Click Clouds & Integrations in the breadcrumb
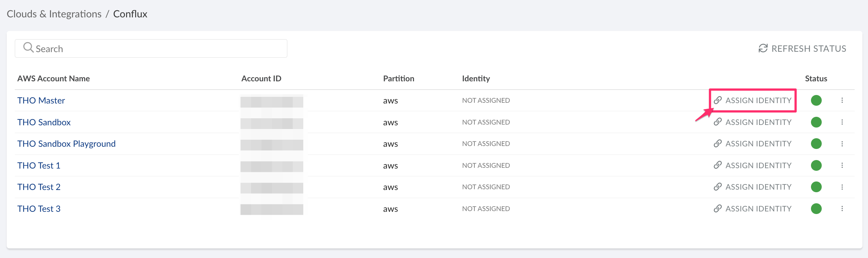 (x=54, y=14)
